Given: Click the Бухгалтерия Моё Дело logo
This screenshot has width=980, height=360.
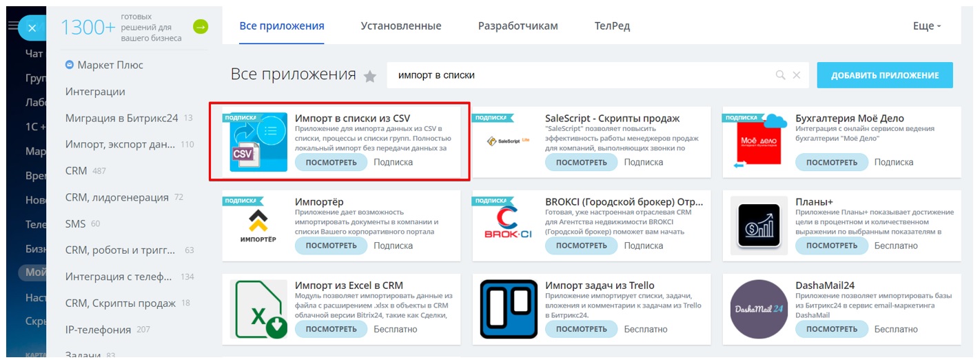Looking at the screenshot, I should [759, 142].
